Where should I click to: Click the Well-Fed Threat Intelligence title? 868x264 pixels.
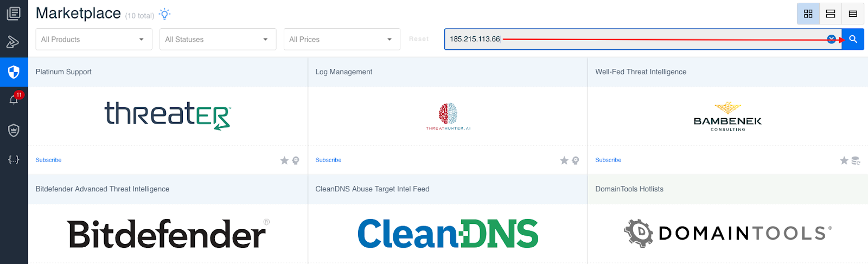641,72
